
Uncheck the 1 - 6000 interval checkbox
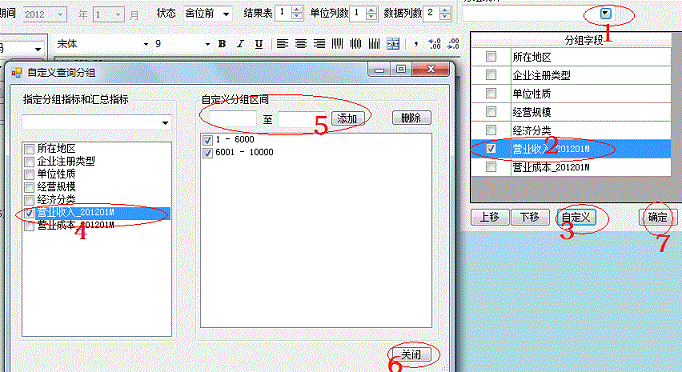point(207,140)
